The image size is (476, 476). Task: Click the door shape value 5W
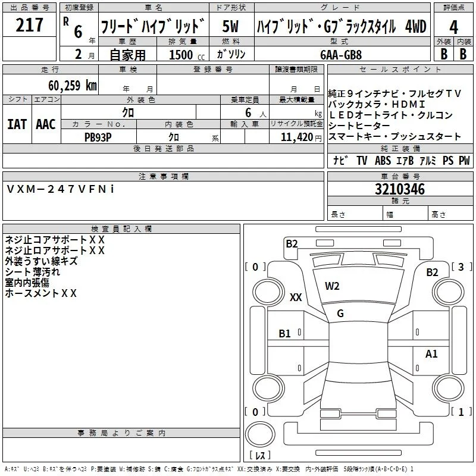click(x=230, y=26)
